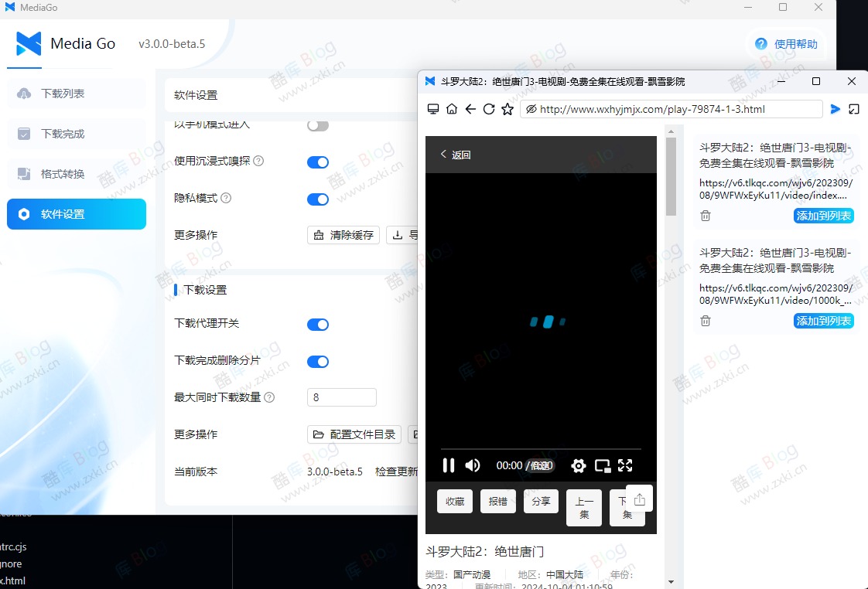Mute the video with speaker icon
The height and width of the screenshot is (589, 868).
pyautogui.click(x=473, y=465)
